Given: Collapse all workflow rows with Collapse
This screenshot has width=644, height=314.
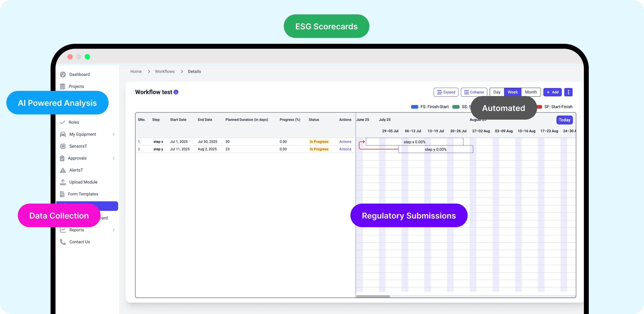Looking at the screenshot, I should [x=474, y=92].
